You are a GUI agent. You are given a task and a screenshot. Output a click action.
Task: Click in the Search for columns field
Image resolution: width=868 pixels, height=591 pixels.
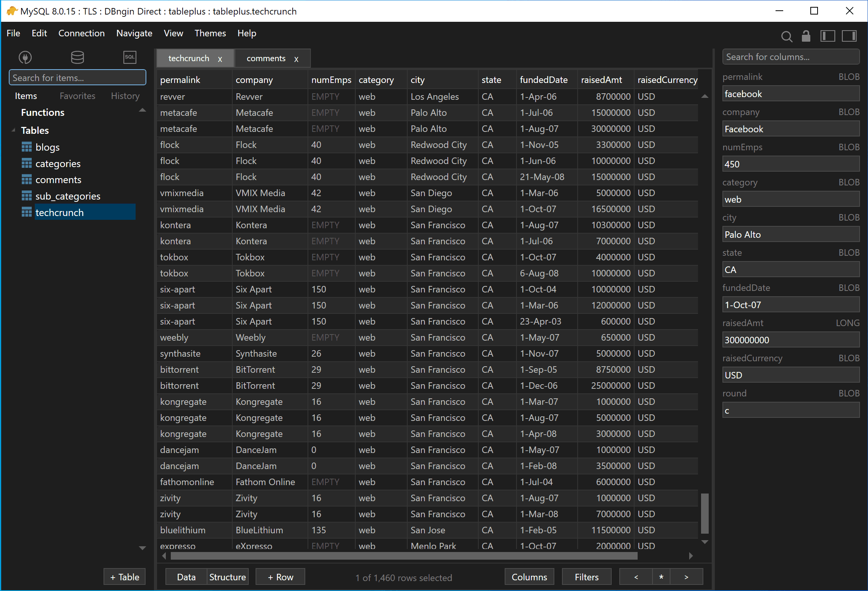click(x=790, y=57)
